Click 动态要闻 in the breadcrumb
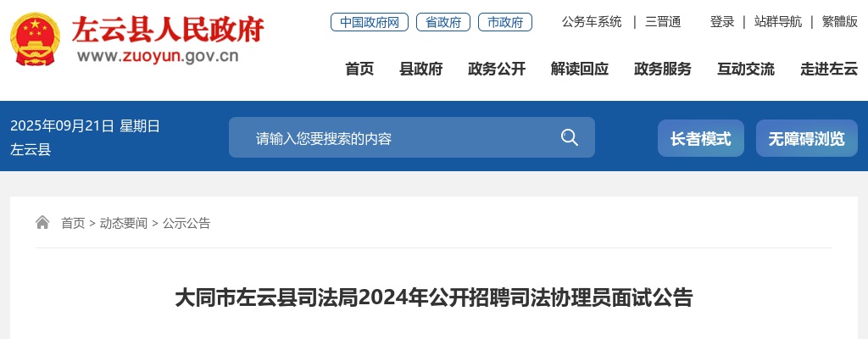 [124, 223]
